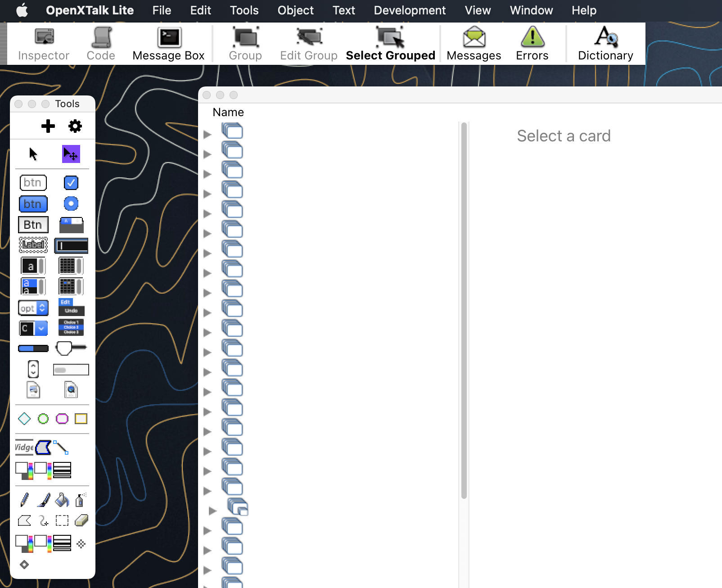
Task: Open the Errors window from toolbar
Action: (532, 44)
